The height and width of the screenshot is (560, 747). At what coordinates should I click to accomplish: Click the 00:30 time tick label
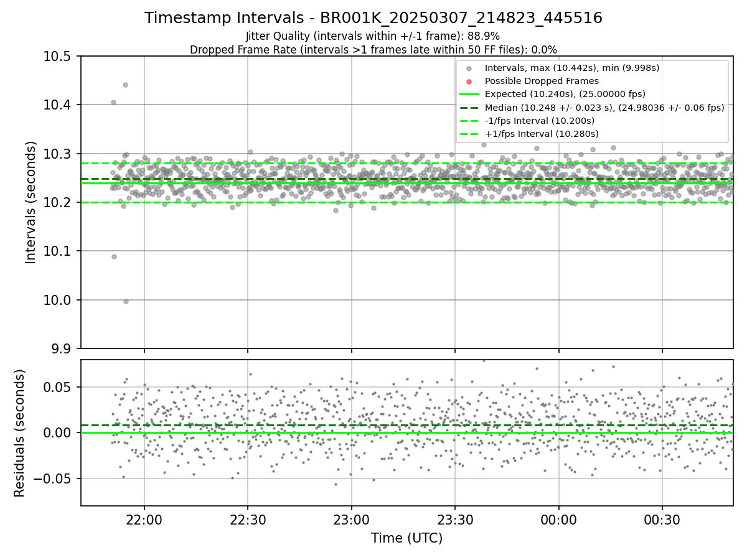click(662, 519)
